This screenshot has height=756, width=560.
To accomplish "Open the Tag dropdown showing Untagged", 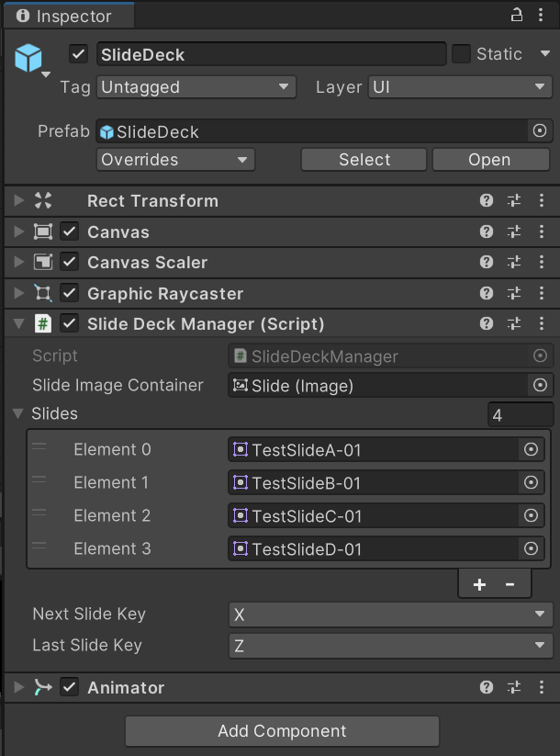I will click(196, 87).
